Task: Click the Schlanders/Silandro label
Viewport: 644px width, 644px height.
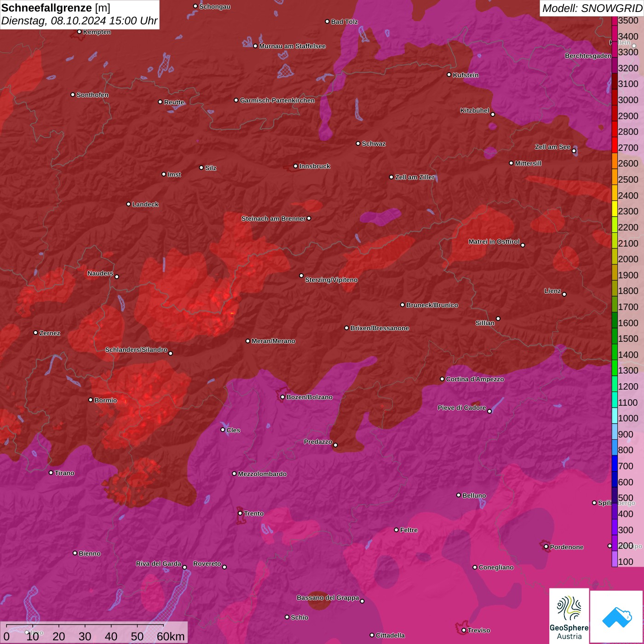Action: (x=136, y=350)
